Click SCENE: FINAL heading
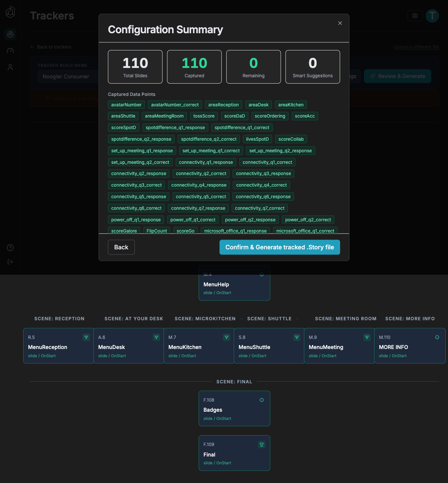448x483 pixels. (x=234, y=382)
